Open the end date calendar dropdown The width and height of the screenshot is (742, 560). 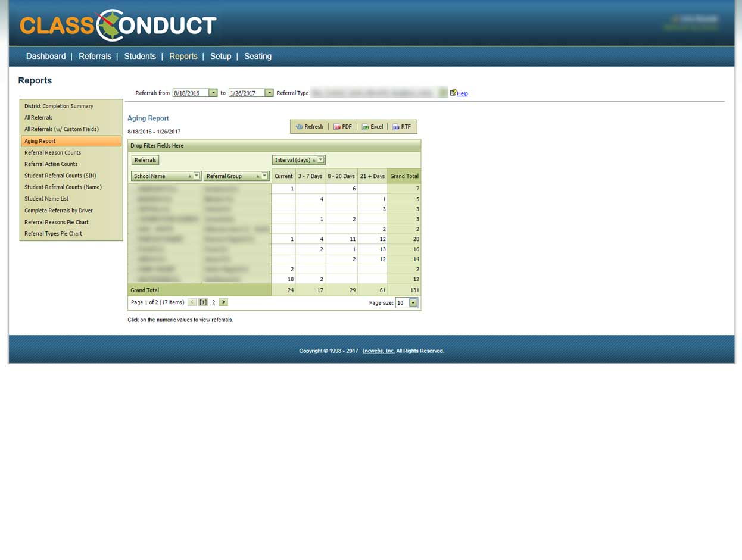point(269,93)
